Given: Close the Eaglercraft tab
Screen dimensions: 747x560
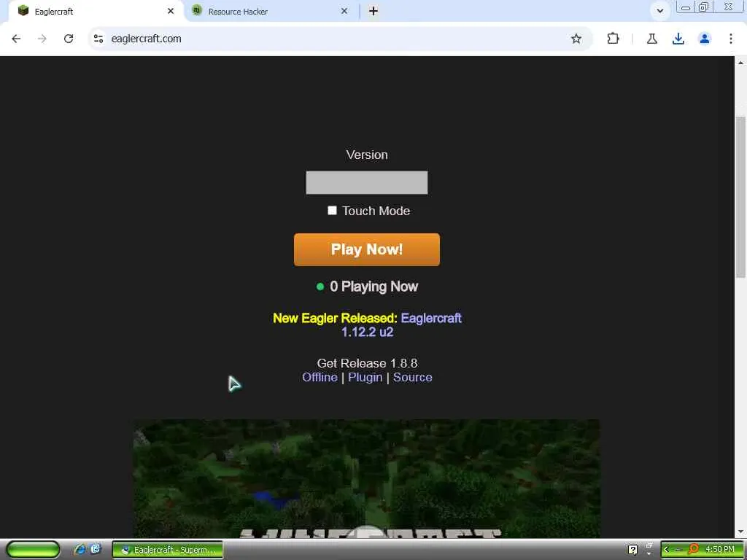Looking at the screenshot, I should pos(171,11).
